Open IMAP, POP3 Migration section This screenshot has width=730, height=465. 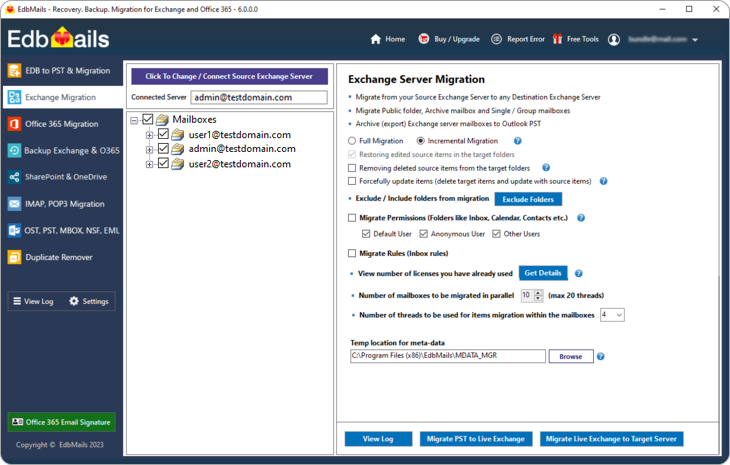click(x=63, y=204)
